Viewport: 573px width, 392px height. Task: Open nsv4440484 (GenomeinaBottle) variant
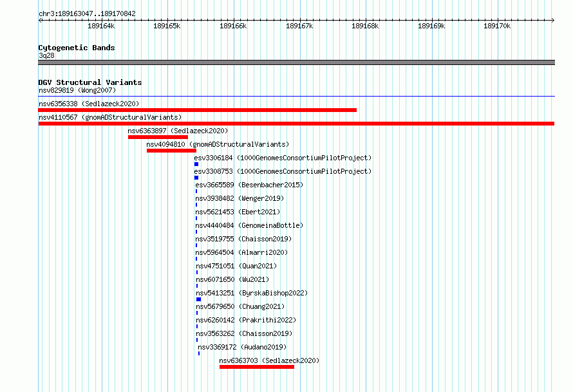click(249, 225)
